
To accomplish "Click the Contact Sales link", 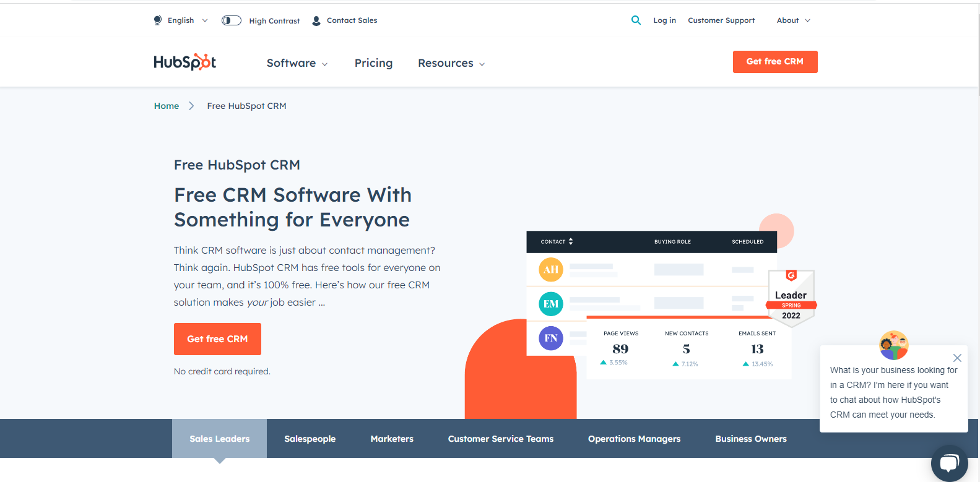I will tap(352, 20).
